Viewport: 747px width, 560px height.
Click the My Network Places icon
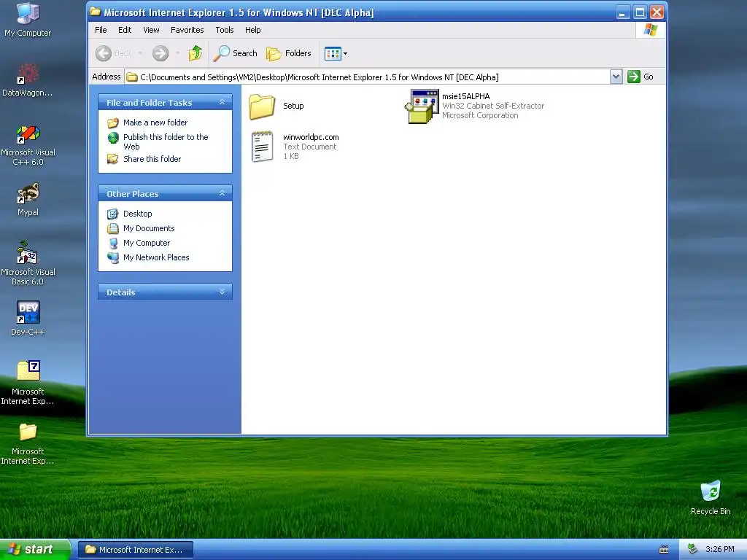[x=113, y=257]
